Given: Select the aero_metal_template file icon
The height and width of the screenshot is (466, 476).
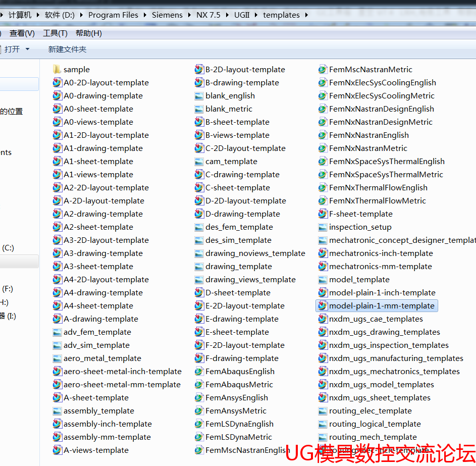Looking at the screenshot, I should click(x=57, y=358).
